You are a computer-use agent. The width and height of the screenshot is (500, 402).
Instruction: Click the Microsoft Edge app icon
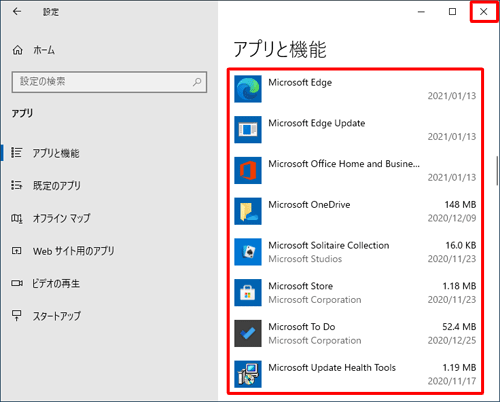pyautogui.click(x=248, y=89)
